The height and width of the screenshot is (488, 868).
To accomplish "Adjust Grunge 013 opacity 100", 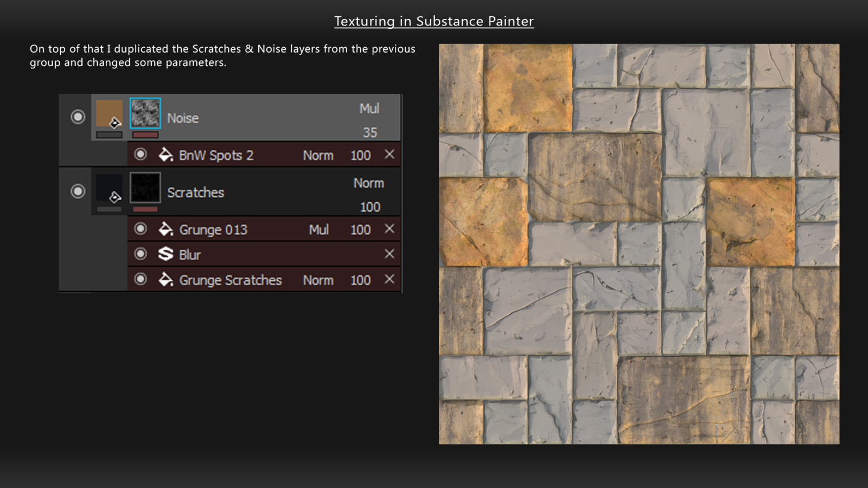I will (361, 230).
